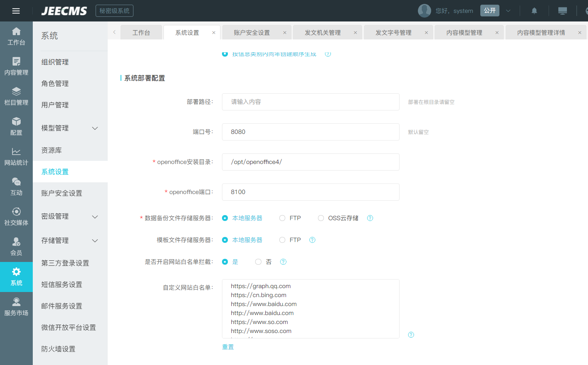Click inside the 自定义网站白名单 textarea
This screenshot has width=588, height=365.
pyautogui.click(x=311, y=309)
